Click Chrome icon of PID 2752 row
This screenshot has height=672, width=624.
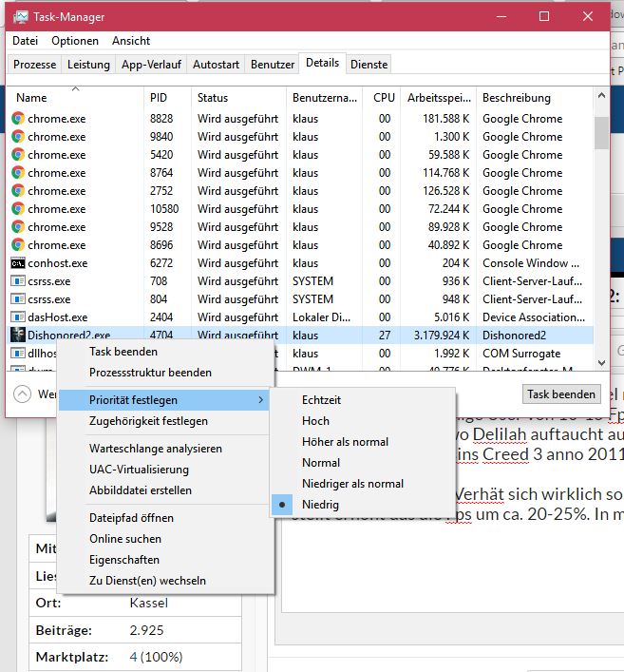pyautogui.click(x=18, y=191)
